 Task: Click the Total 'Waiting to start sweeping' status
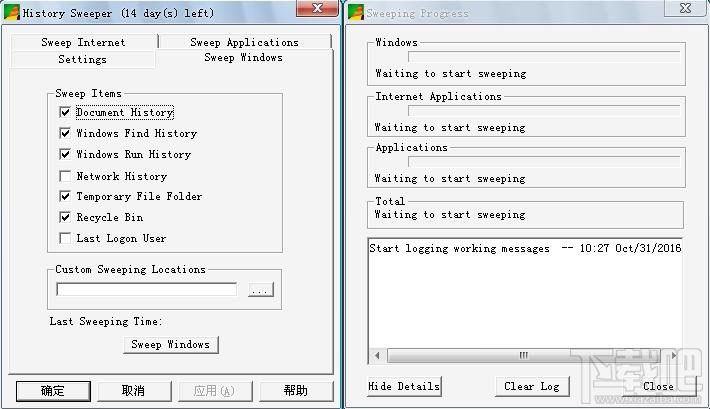click(x=450, y=215)
